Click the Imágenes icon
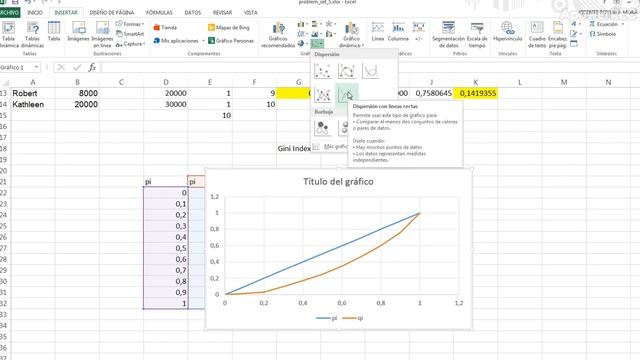Screen dimensions: 640x360 [78, 32]
